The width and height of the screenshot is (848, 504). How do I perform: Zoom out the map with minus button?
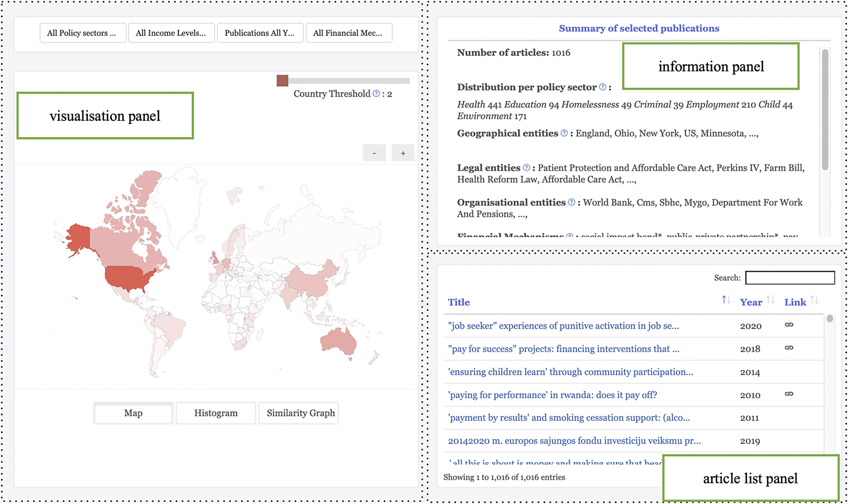(374, 153)
